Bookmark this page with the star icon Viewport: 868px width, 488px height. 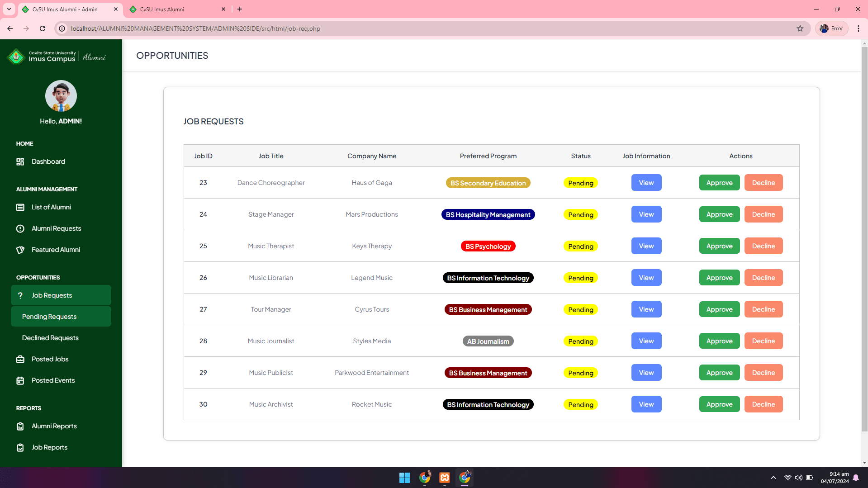800,28
